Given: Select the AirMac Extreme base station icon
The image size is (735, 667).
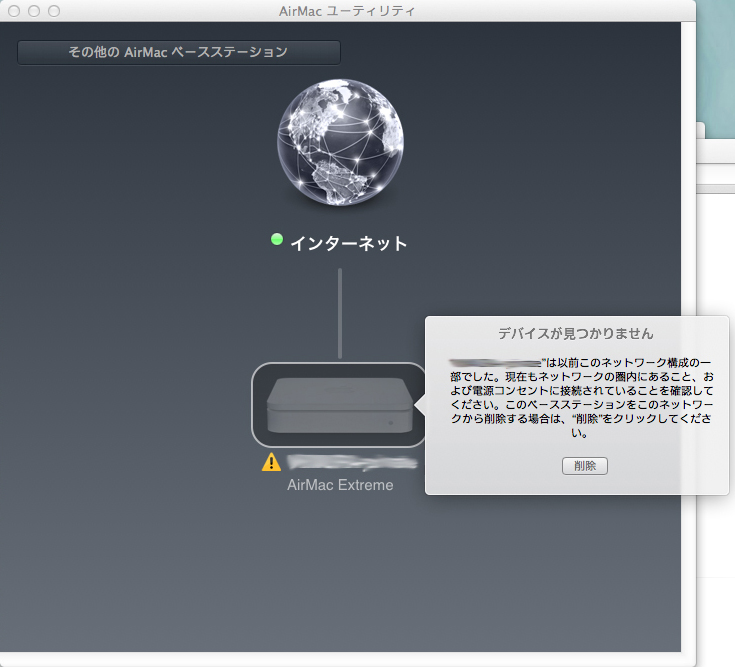Looking at the screenshot, I should (338, 405).
